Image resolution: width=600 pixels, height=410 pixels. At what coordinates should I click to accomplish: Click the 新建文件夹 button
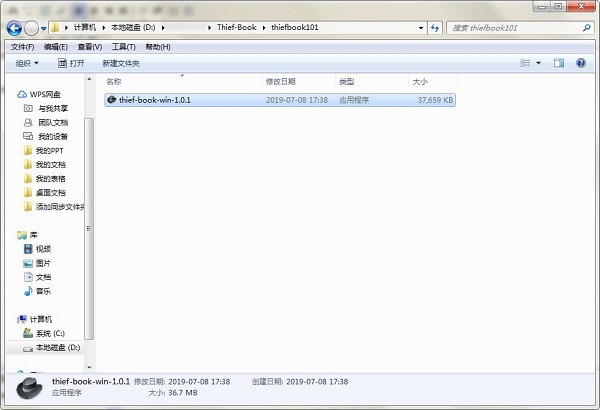(121, 63)
